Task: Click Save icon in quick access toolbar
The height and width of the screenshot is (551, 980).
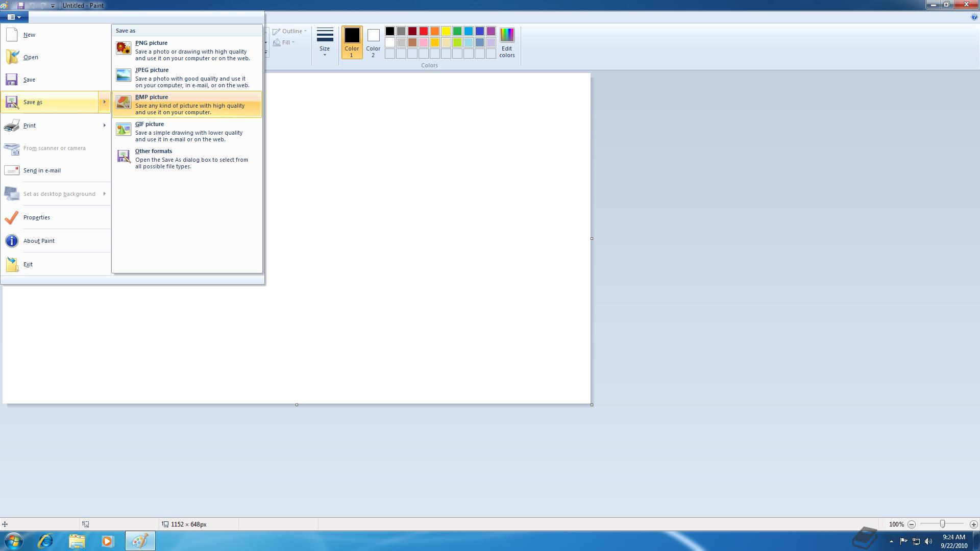Action: click(x=21, y=5)
